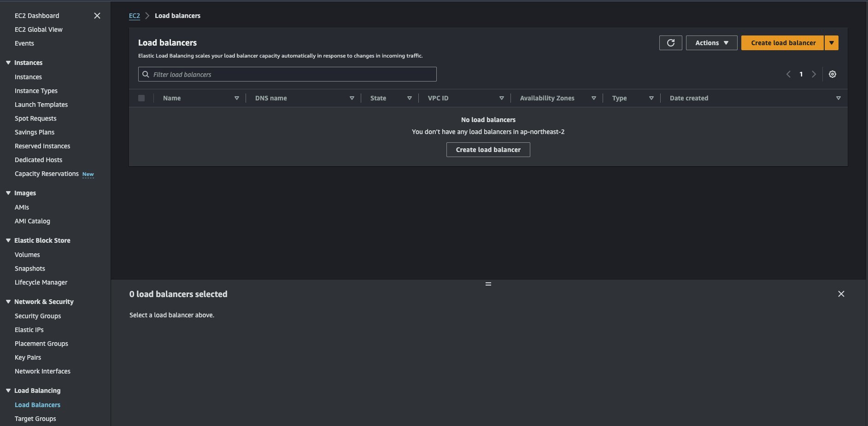Open Events page
The height and width of the screenshot is (426, 868).
click(24, 43)
